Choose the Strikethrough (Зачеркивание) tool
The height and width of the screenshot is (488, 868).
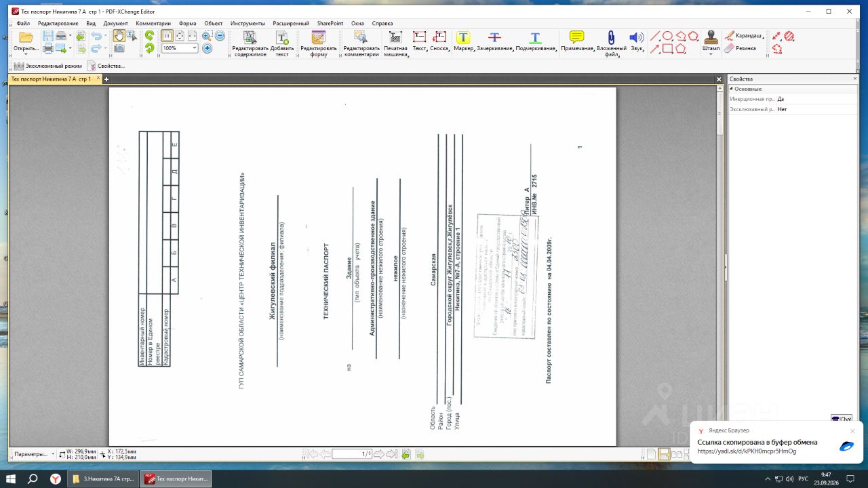coord(496,41)
